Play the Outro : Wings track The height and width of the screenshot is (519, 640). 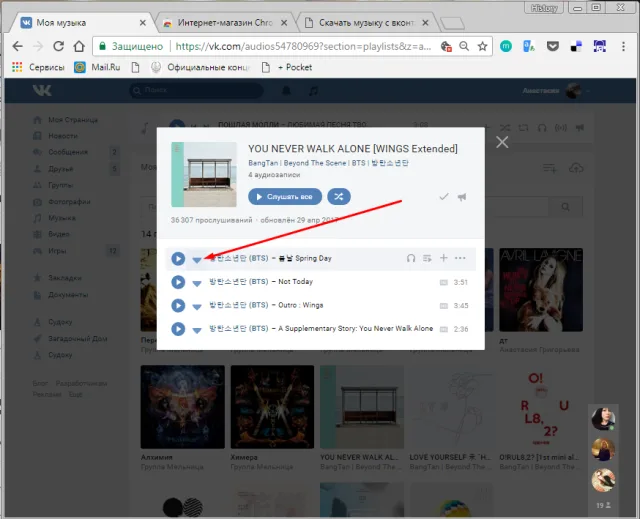(x=178, y=306)
